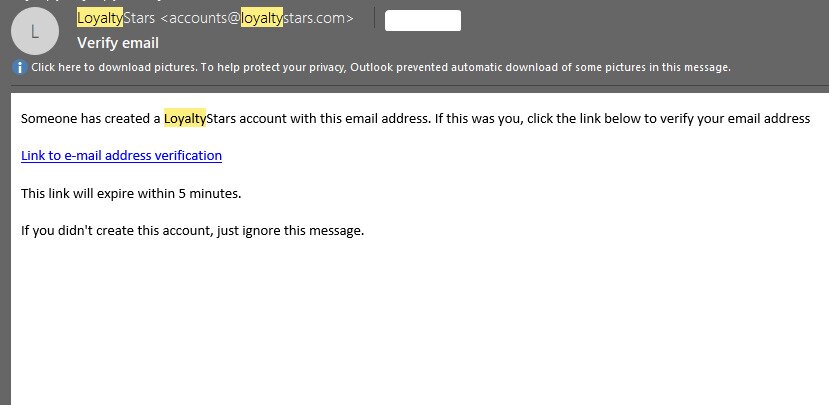Click the 'This link will expire within 5 minutes' text
The image size is (829, 405).
pos(131,194)
